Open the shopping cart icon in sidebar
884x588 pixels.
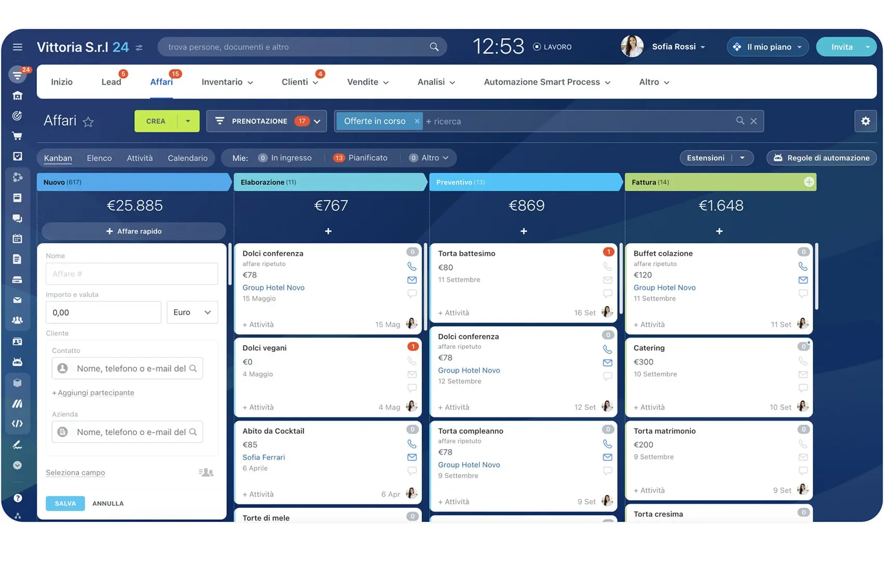click(x=17, y=136)
